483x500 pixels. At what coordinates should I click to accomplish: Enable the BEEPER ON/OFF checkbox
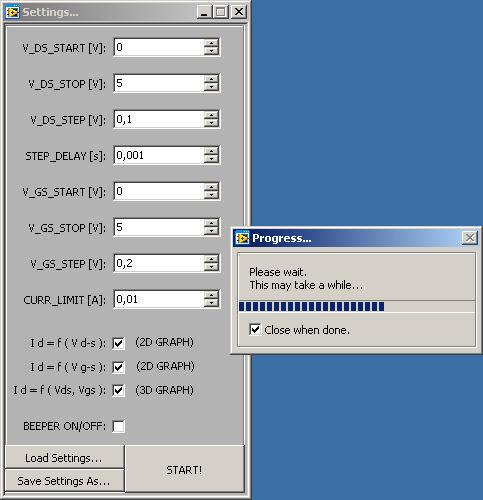pos(118,426)
